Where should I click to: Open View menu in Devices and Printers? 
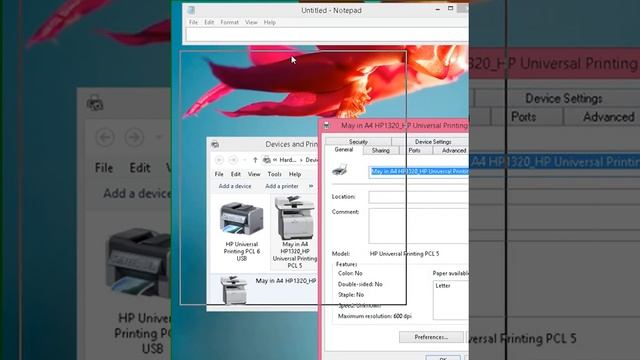pos(254,174)
